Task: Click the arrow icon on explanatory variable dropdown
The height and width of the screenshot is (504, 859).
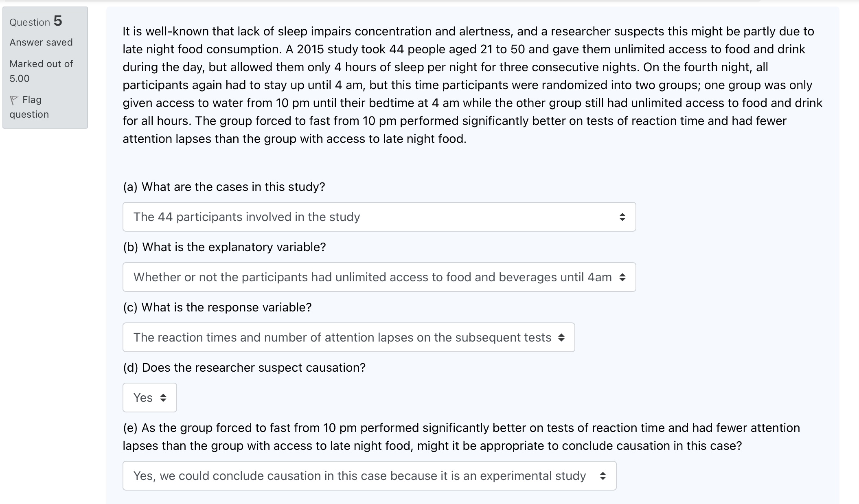Action: tap(623, 277)
